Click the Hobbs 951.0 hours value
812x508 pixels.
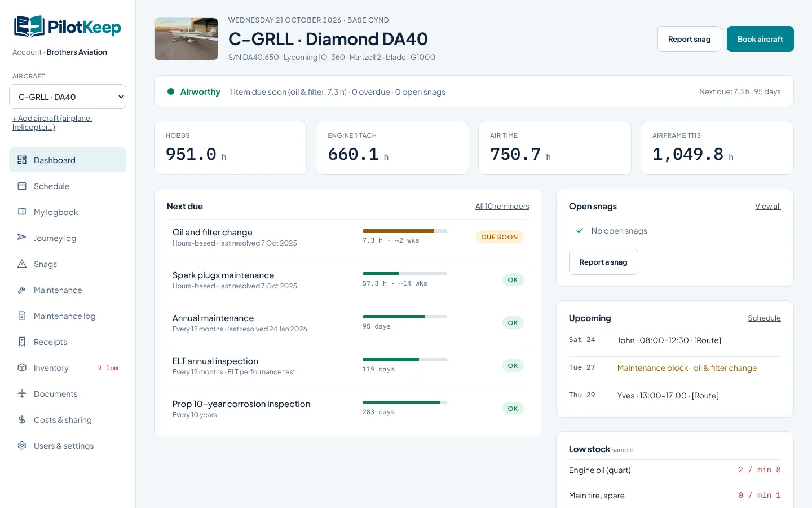pos(196,154)
